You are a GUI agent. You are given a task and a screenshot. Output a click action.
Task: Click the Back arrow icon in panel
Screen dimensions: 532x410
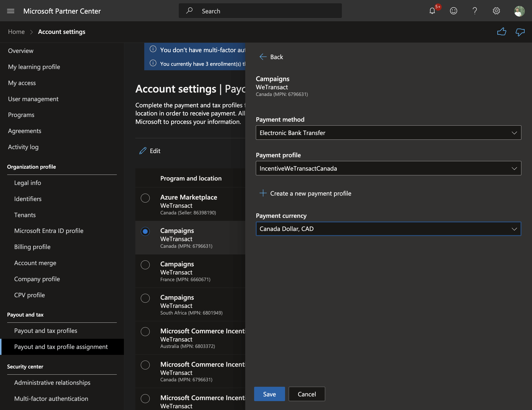(263, 57)
